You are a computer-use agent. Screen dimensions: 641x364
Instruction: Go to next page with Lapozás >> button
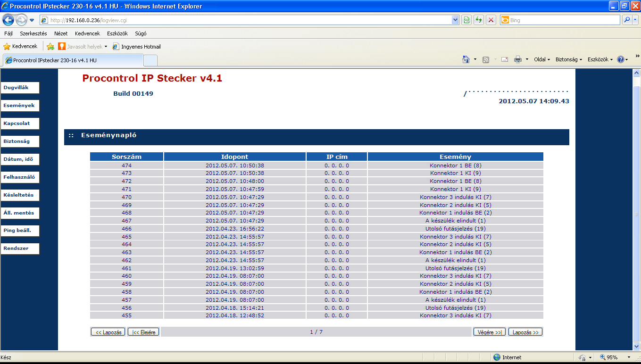(525, 332)
